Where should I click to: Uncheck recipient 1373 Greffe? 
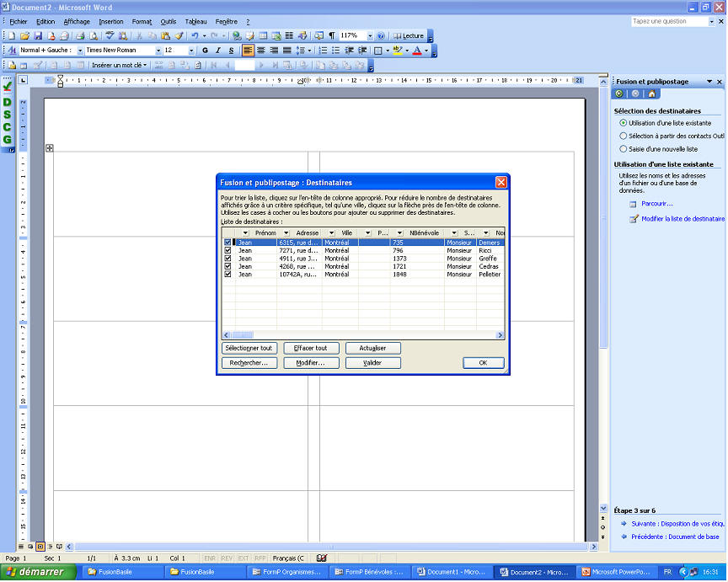pos(227,258)
